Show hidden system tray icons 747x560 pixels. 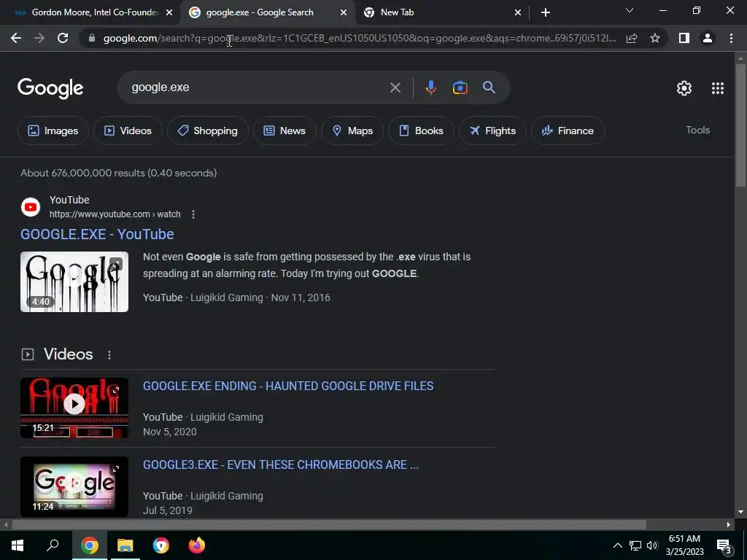(617, 545)
